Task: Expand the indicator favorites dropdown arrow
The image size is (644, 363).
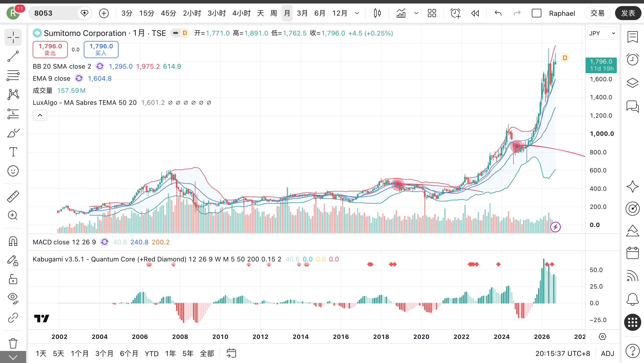Action: click(416, 13)
